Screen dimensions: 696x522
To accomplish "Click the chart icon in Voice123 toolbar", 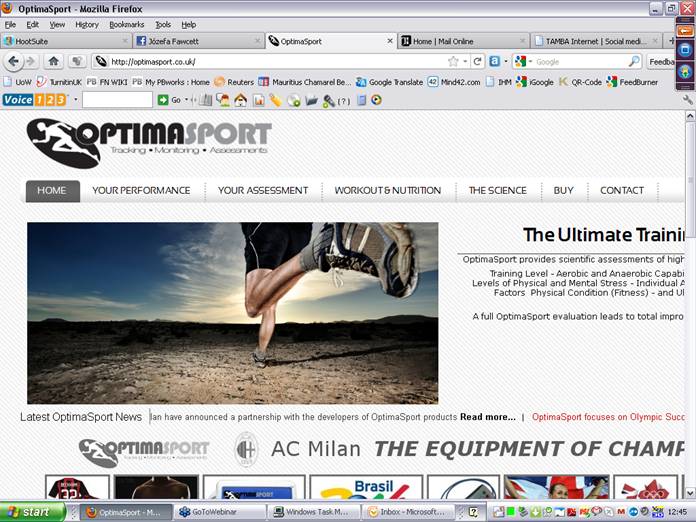I will coord(258,101).
